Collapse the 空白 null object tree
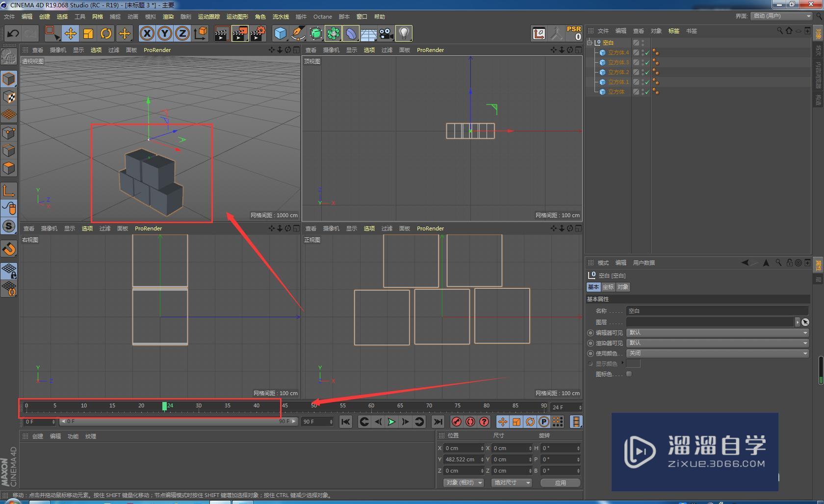824x504 pixels. (590, 43)
